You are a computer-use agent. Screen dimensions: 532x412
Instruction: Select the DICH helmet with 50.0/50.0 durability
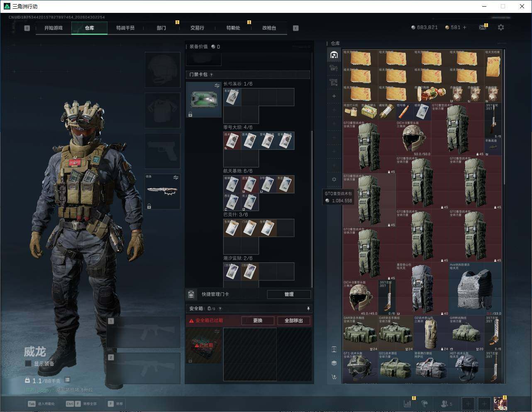(414, 138)
